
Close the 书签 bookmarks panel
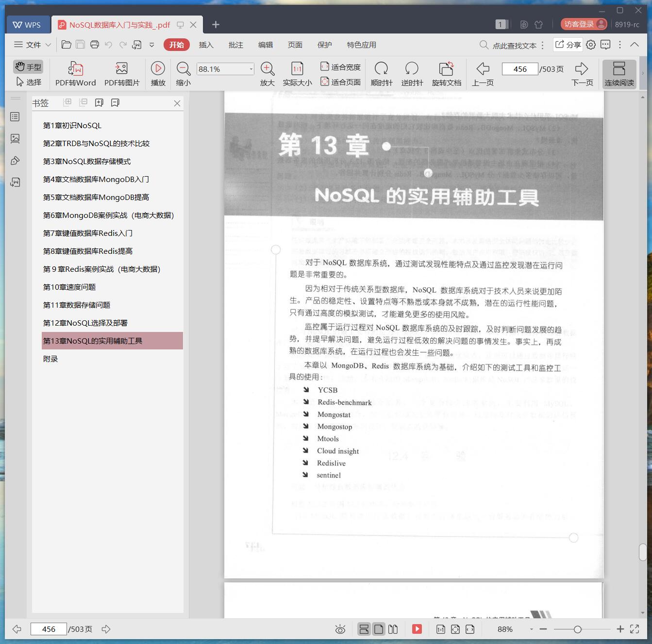(x=177, y=103)
